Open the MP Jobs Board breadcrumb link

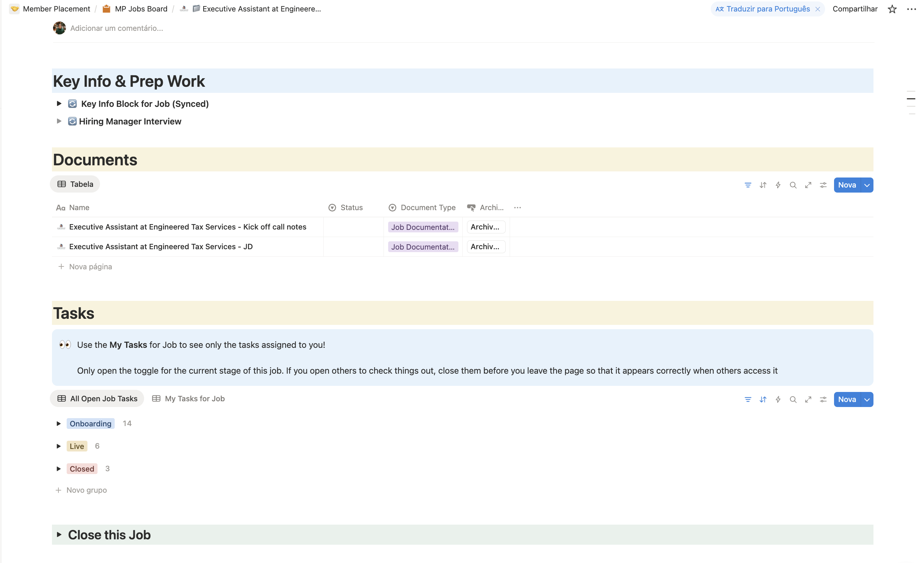(x=140, y=9)
